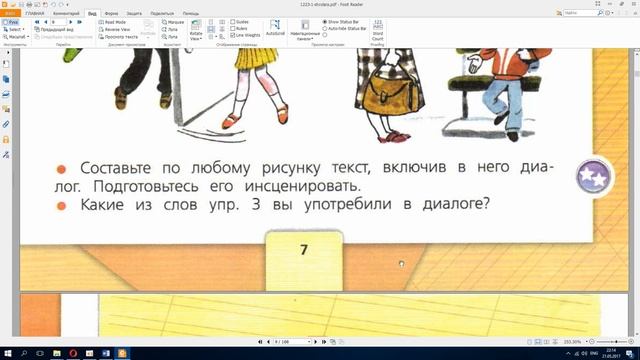The height and width of the screenshot is (360, 640).
Task: Open Windows search on taskbar
Action: point(24,353)
